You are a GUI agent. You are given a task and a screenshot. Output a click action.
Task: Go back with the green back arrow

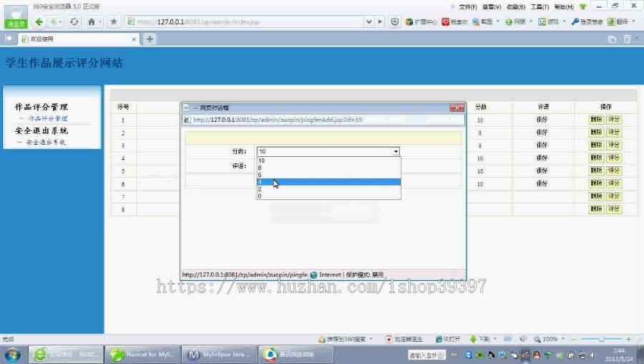tap(39, 21)
